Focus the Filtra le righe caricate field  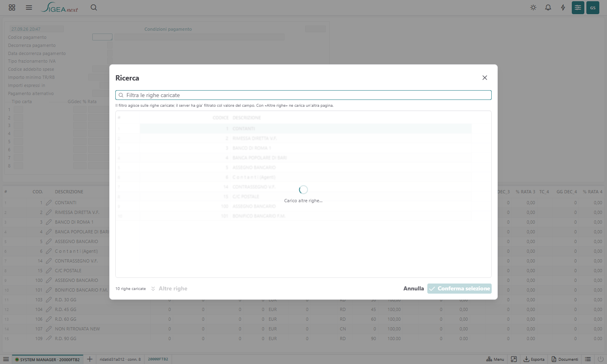coord(303,95)
